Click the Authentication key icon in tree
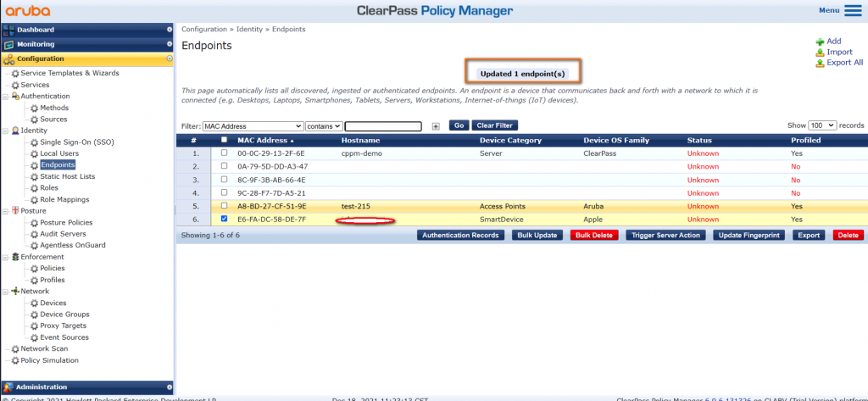The width and height of the screenshot is (868, 401). point(15,97)
